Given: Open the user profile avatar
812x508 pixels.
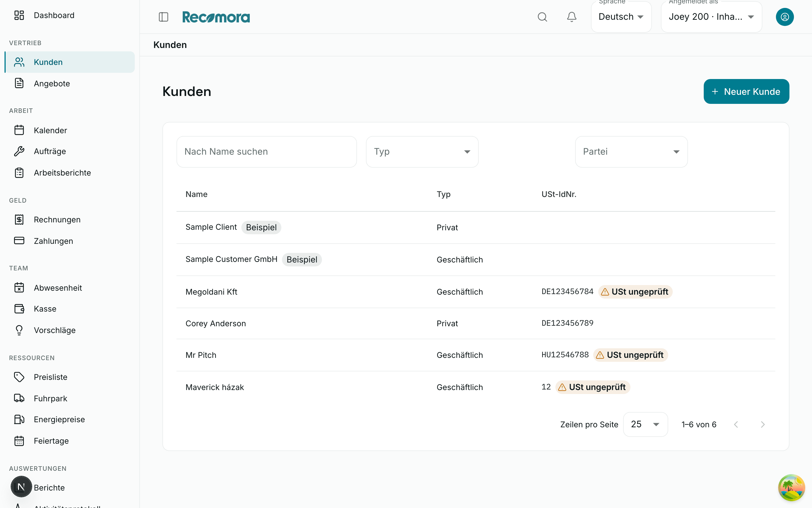Looking at the screenshot, I should [784, 17].
